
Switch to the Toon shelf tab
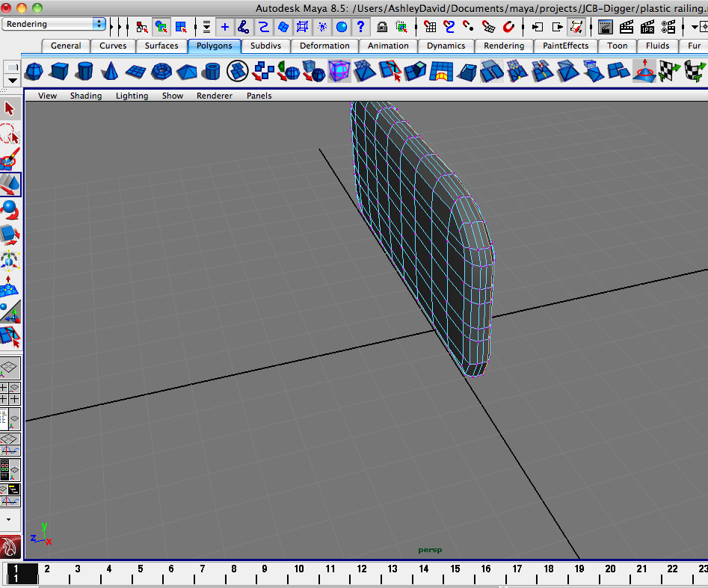point(618,46)
